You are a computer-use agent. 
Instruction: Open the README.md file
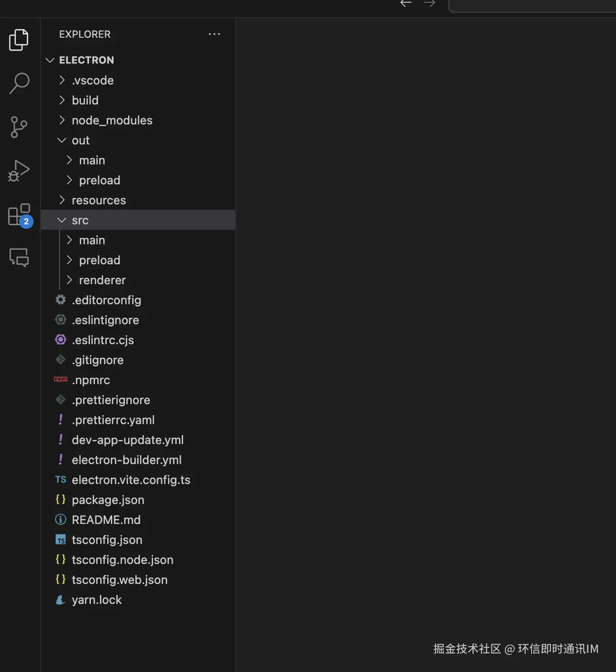tap(106, 520)
